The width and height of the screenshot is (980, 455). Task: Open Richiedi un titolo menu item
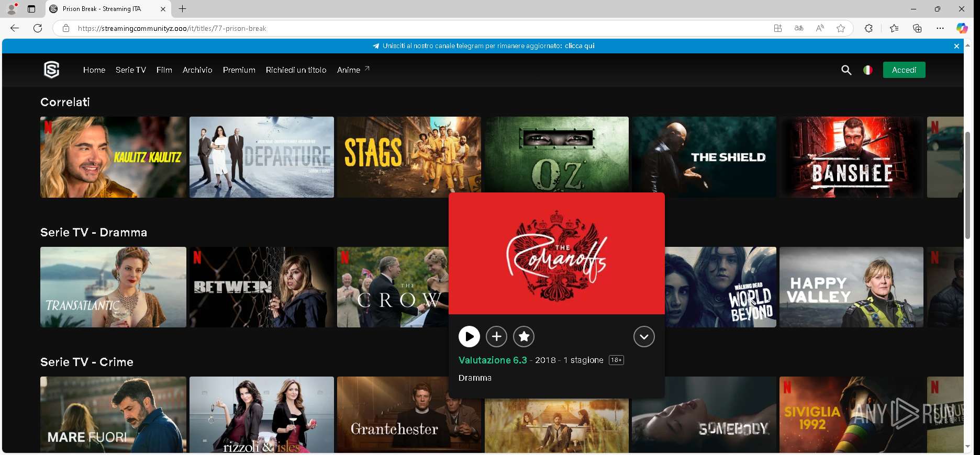[296, 70]
